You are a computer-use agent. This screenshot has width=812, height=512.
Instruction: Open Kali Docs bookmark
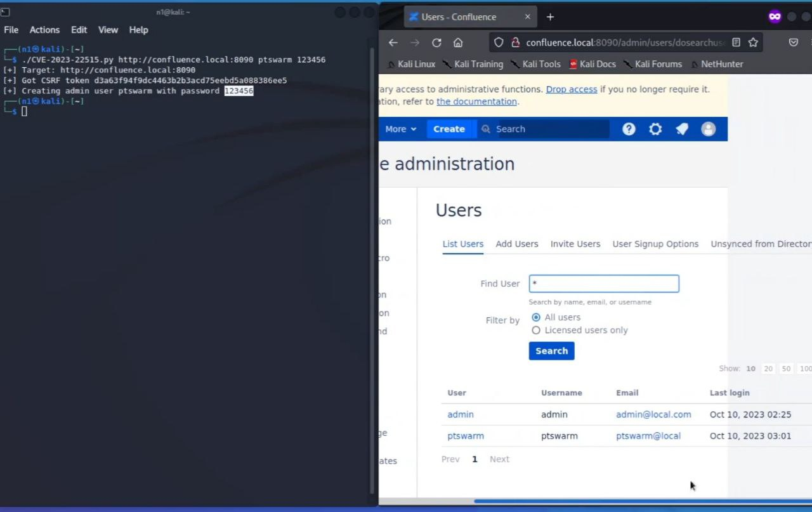[593, 64]
